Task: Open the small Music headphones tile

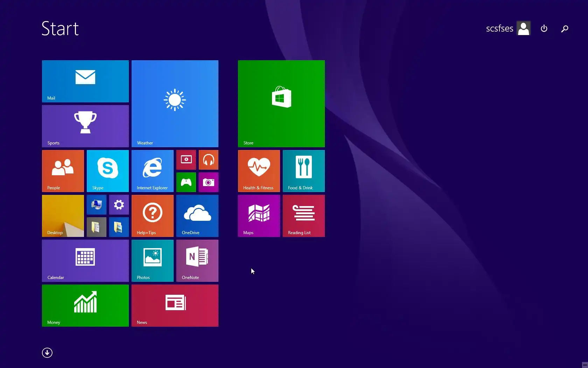Action: (x=209, y=160)
